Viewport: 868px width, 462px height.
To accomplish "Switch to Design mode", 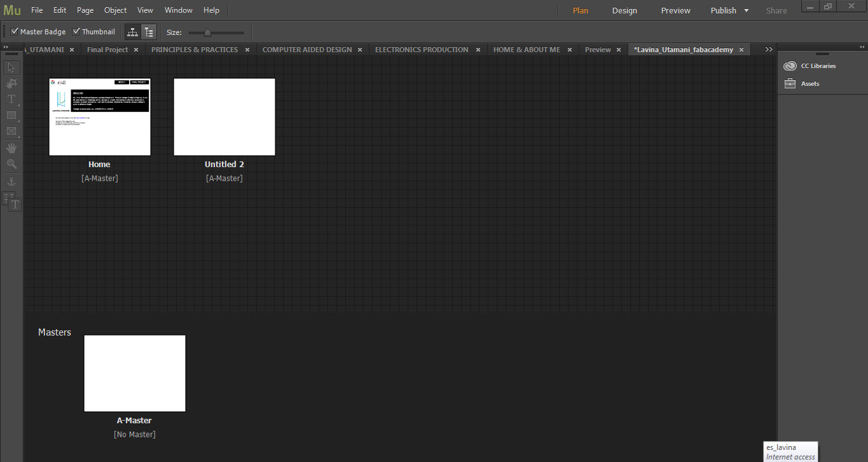I will pyautogui.click(x=624, y=11).
